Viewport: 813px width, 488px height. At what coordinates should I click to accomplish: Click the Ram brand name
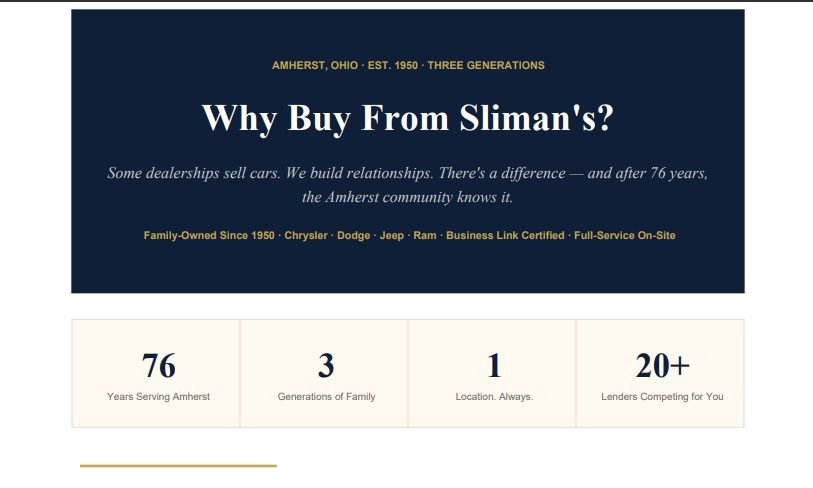pos(425,236)
